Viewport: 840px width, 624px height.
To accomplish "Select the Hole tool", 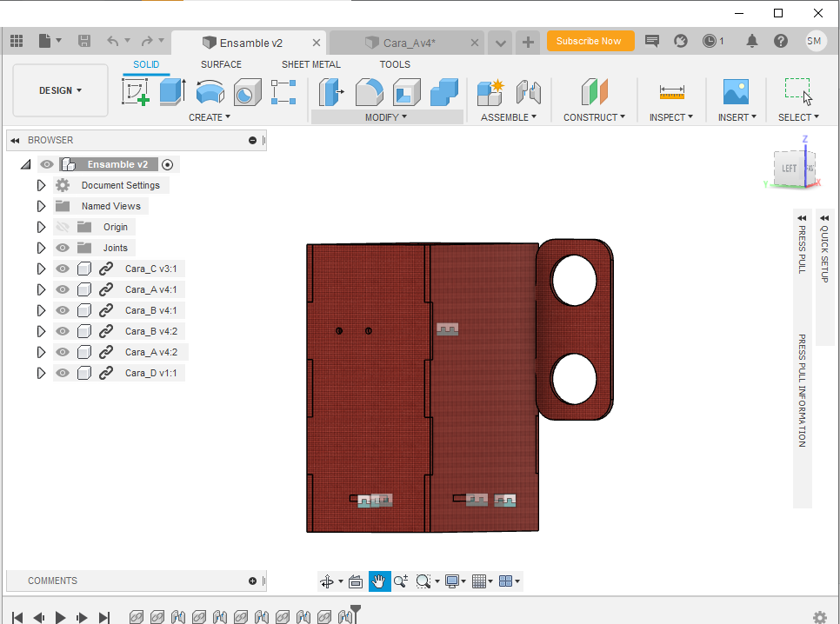I will [248, 91].
